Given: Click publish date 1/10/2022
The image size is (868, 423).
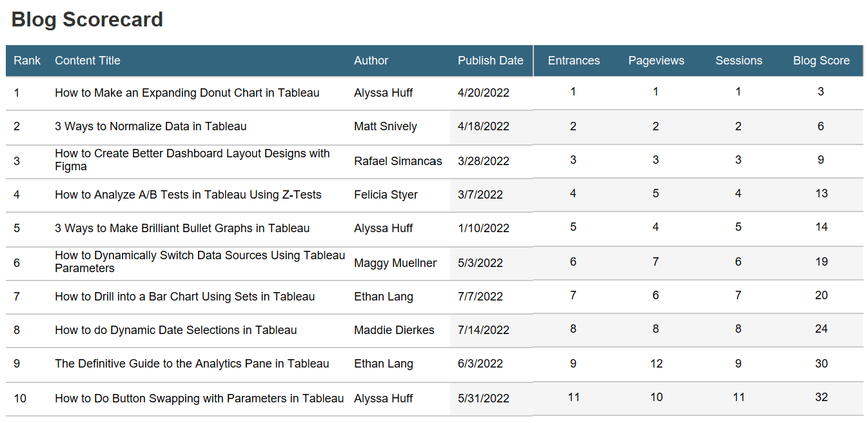Looking at the screenshot, I should [x=484, y=228].
